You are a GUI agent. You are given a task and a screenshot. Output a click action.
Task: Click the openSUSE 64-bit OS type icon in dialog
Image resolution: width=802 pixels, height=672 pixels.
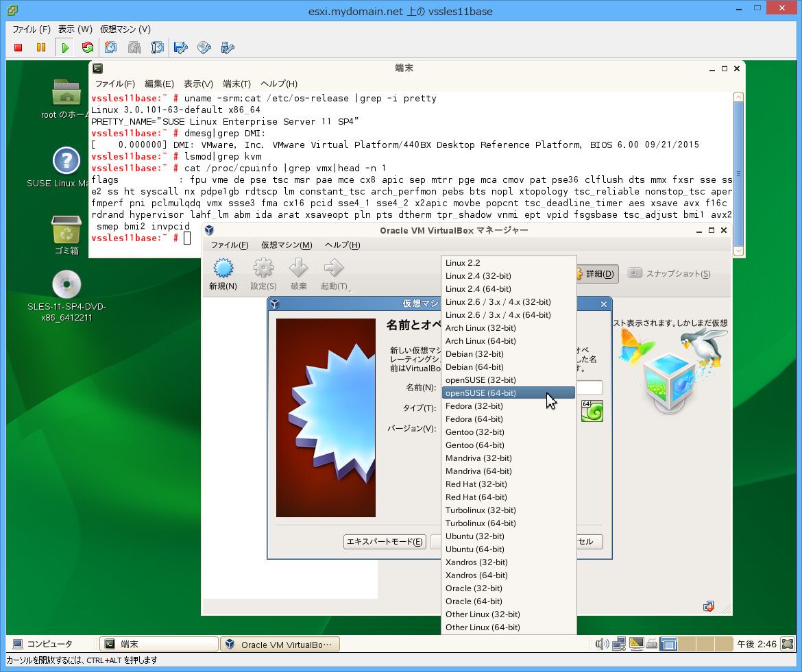[592, 411]
